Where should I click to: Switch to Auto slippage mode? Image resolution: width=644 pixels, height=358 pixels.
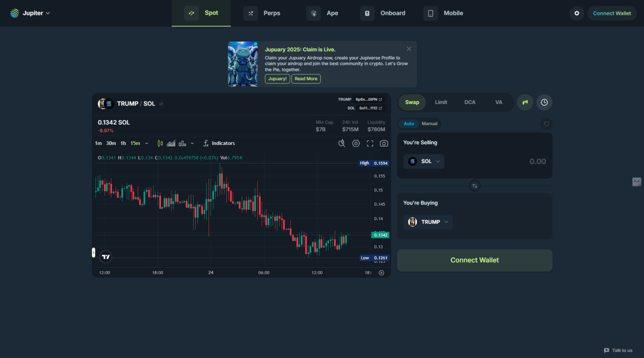409,124
